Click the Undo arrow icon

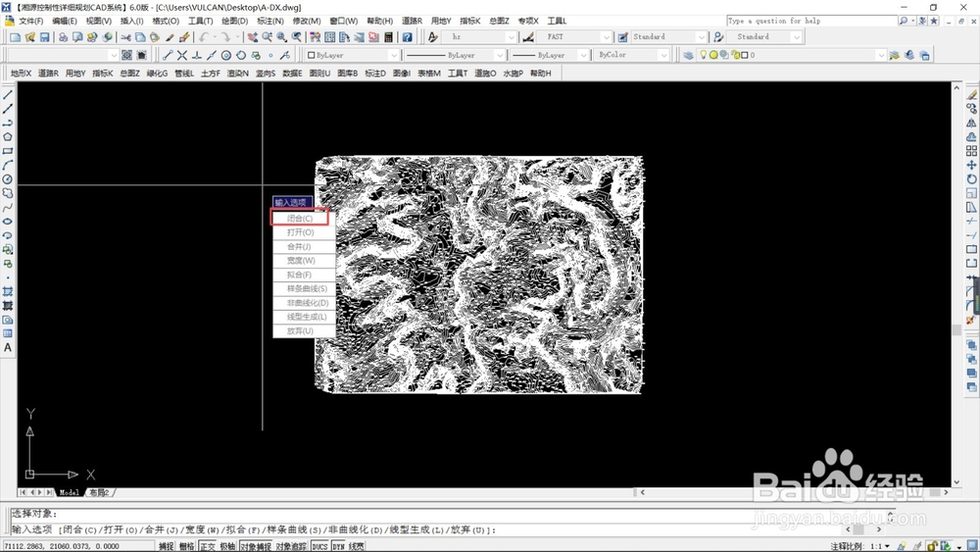(204, 37)
